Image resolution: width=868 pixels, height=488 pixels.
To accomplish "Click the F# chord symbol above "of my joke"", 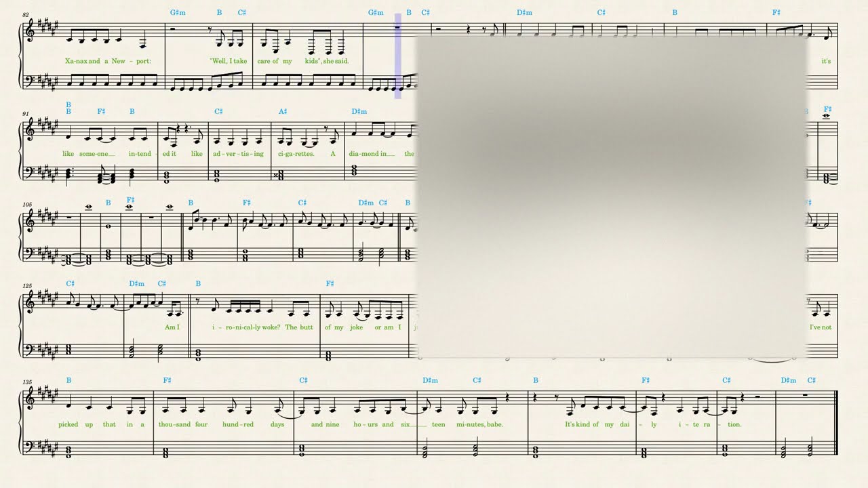I will pyautogui.click(x=330, y=283).
